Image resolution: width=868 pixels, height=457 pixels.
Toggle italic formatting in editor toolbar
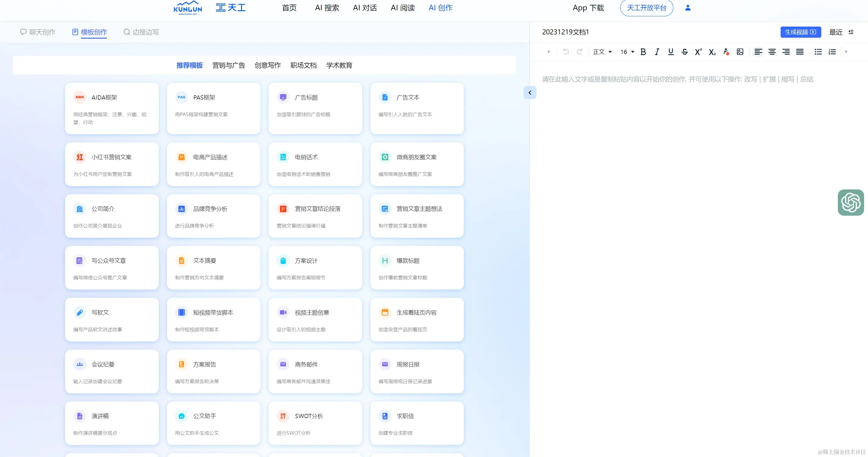tap(657, 52)
